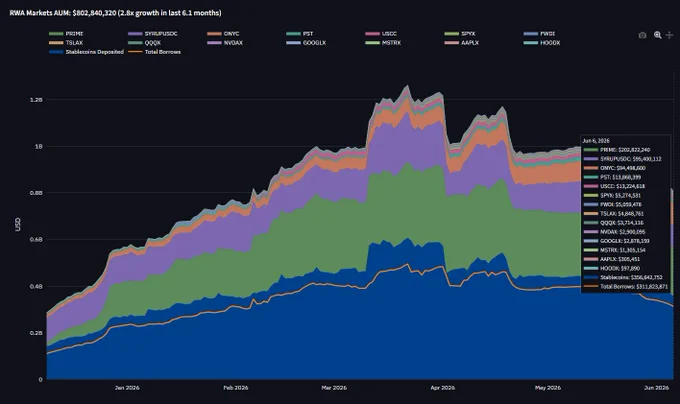Toggle TSLAX legend entry
680x404 pixels.
(x=66, y=43)
